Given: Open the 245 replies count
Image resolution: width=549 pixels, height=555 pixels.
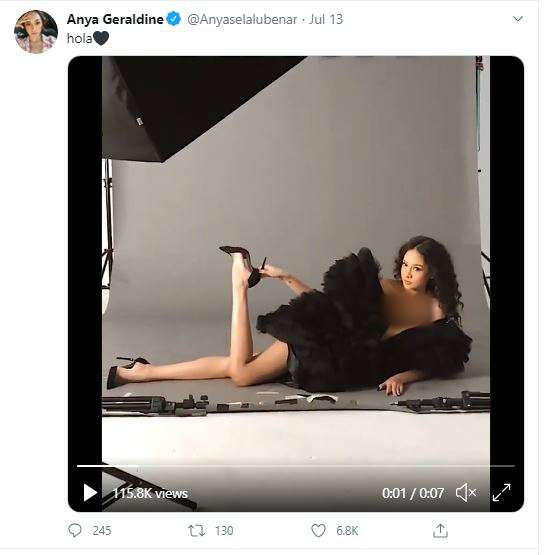Looking at the screenshot, I should (x=102, y=531).
